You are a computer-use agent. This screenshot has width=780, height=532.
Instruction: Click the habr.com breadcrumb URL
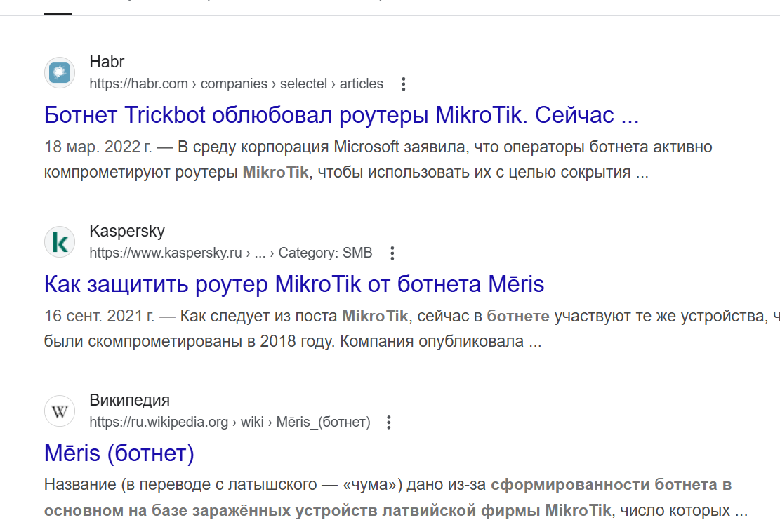[x=236, y=84]
